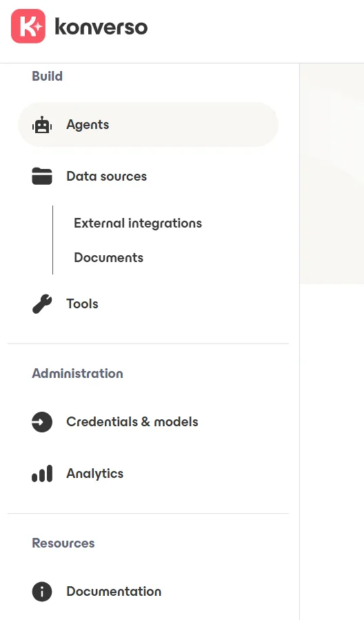Screen dimensions: 364x620
Task: Click the Build section heading
Action: (48, 76)
